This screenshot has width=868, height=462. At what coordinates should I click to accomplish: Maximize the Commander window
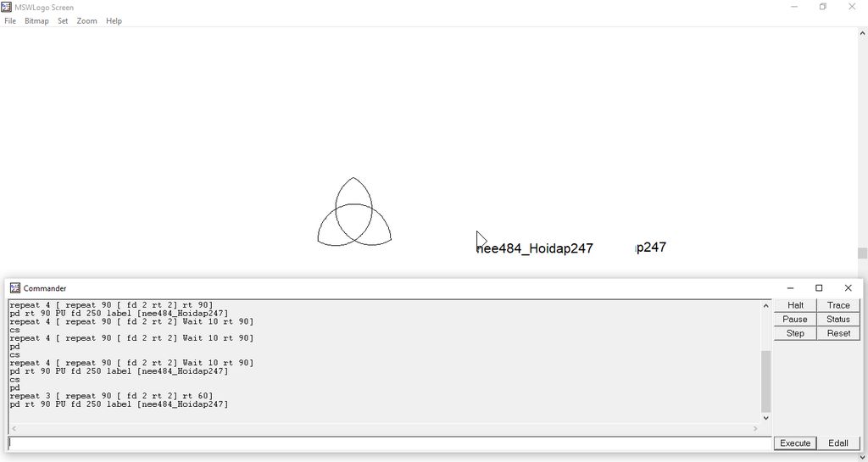(x=820, y=288)
